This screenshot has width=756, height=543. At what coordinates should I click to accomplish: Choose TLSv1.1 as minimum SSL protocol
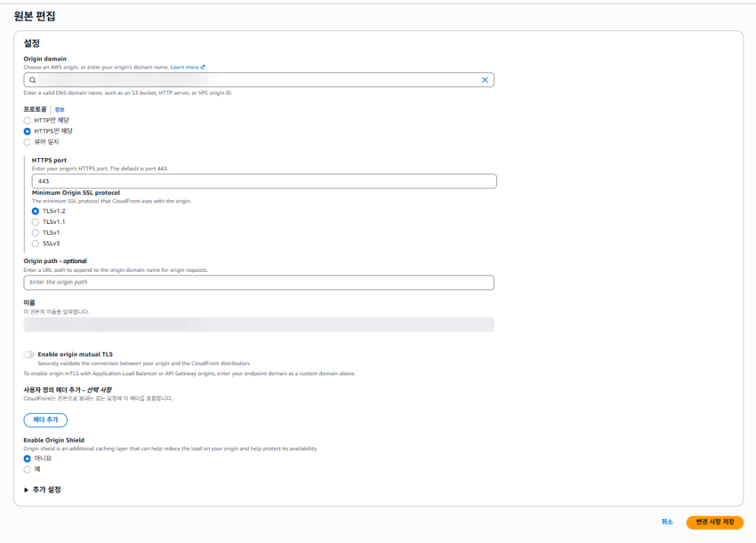pos(35,222)
